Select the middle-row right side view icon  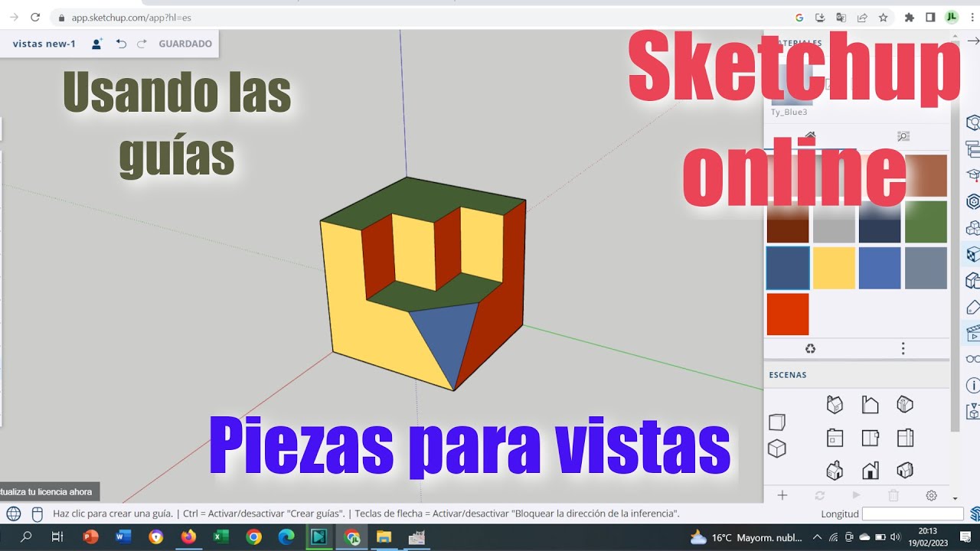coord(905,438)
